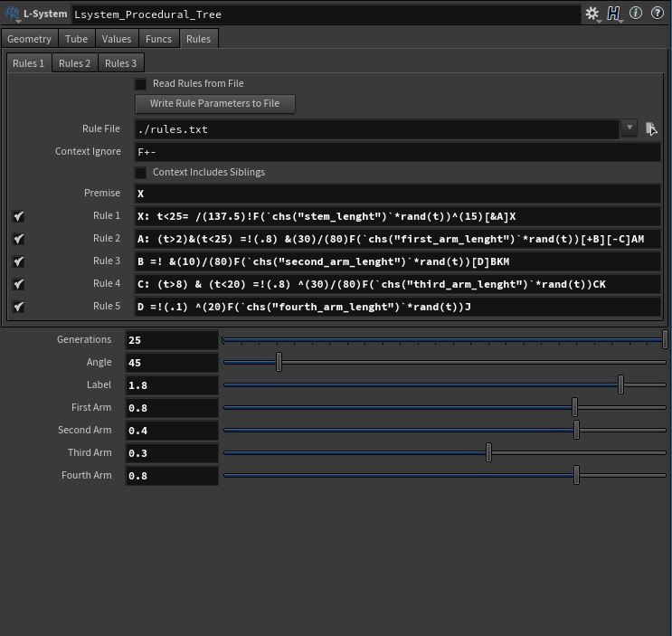
Task: Toggle Context Includes Siblings checkbox
Action: point(141,173)
